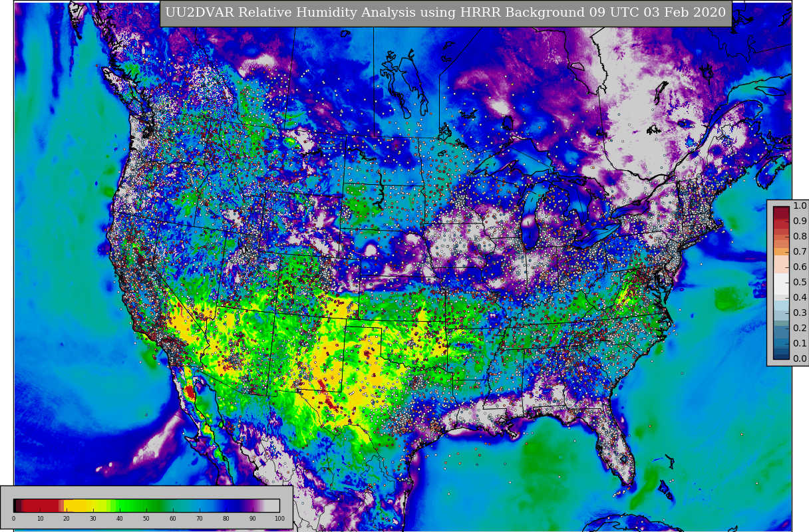Select the '30' tick label on bottom colorbar
The image size is (809, 532).
coord(93,519)
